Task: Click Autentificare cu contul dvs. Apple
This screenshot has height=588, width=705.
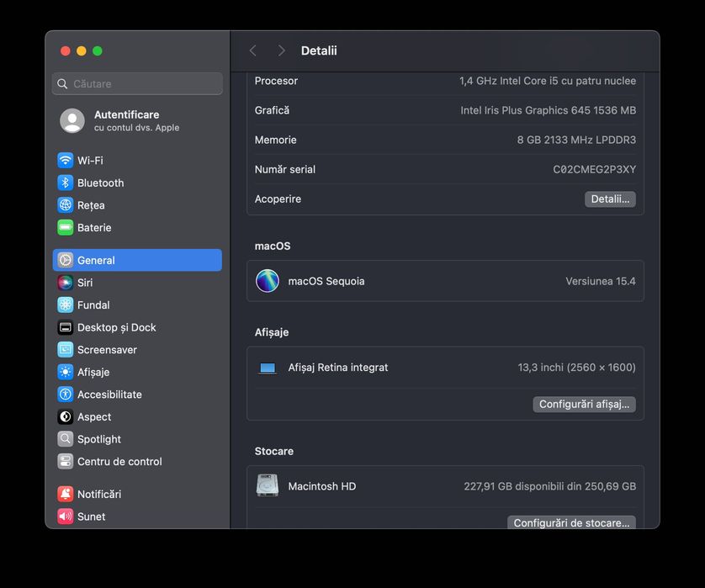Action: [x=137, y=120]
